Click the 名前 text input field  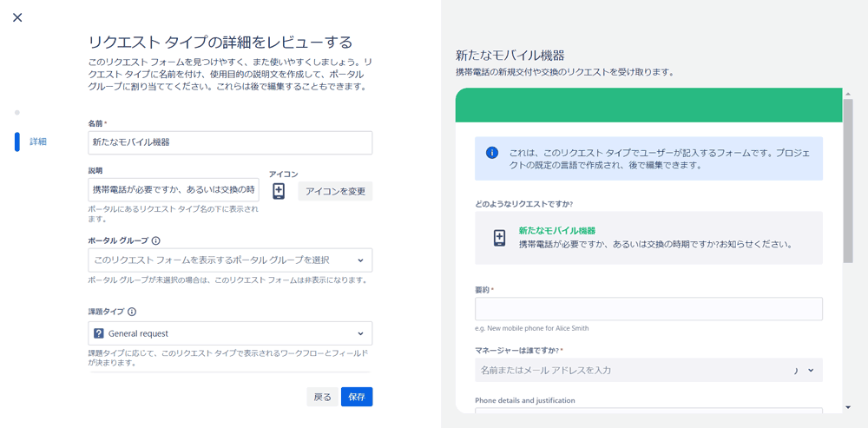pyautogui.click(x=230, y=142)
